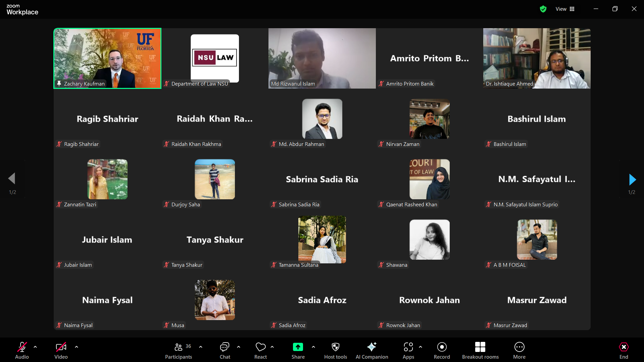The height and width of the screenshot is (362, 644).
Task: Expand the Share options arrow
Action: [313, 347]
